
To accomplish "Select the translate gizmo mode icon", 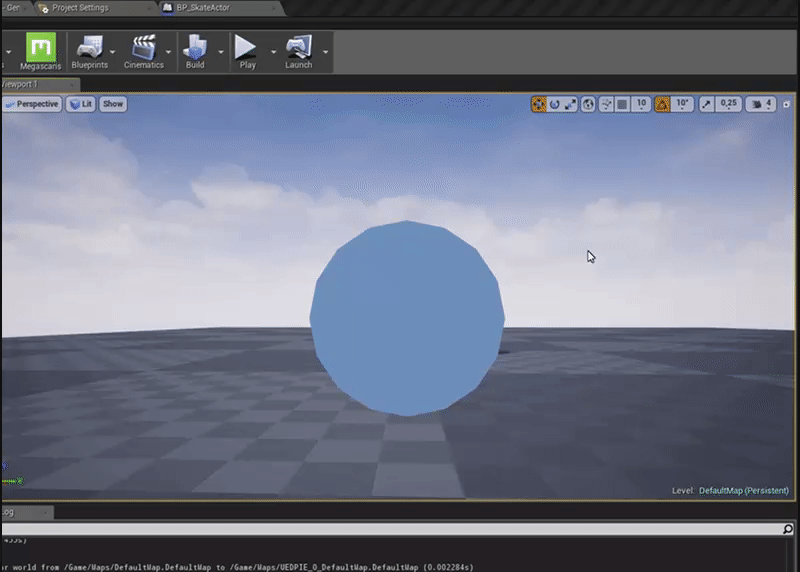I will point(539,104).
